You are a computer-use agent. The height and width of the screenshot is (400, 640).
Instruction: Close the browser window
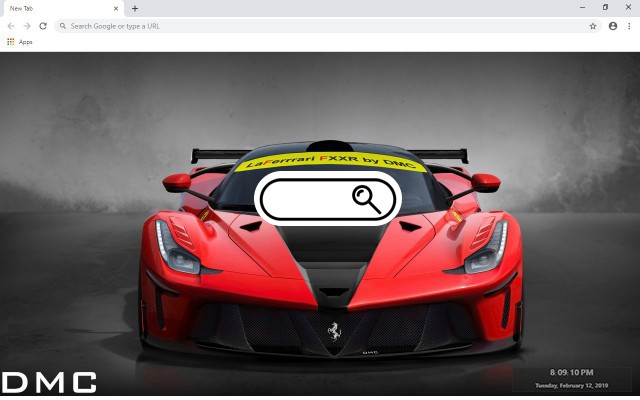coord(628,7)
